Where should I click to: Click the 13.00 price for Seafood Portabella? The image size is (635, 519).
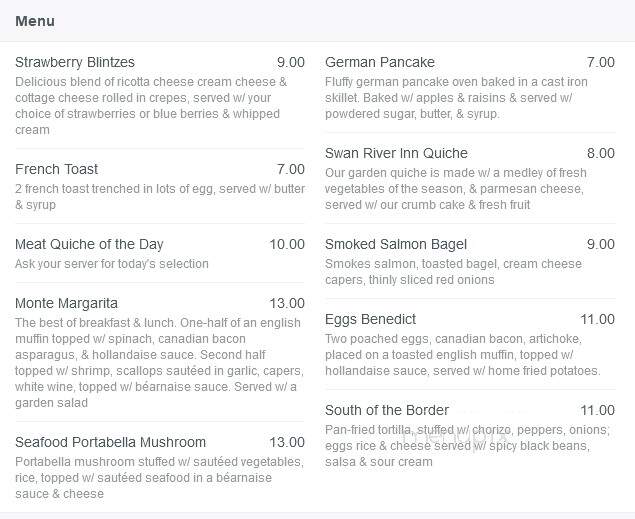pos(287,442)
